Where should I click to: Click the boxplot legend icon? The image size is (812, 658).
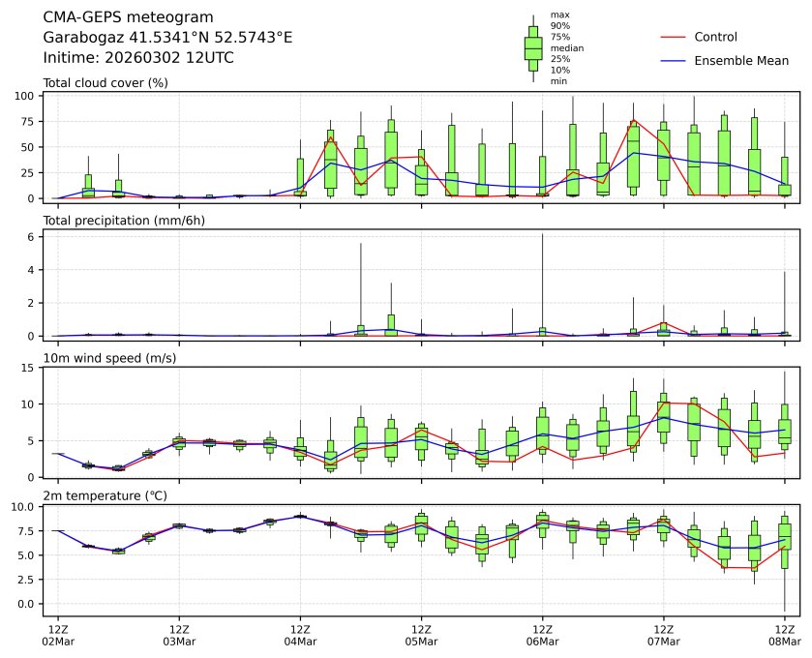tap(532, 48)
